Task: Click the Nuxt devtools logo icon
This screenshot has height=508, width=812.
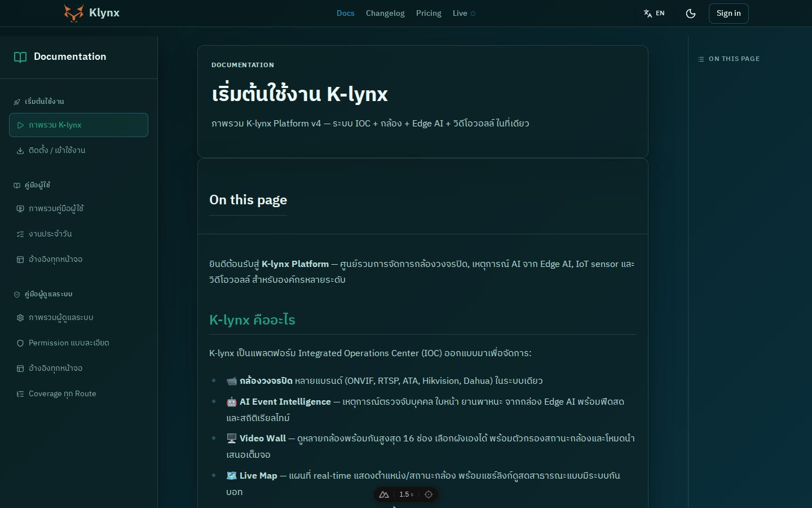Action: tap(384, 494)
